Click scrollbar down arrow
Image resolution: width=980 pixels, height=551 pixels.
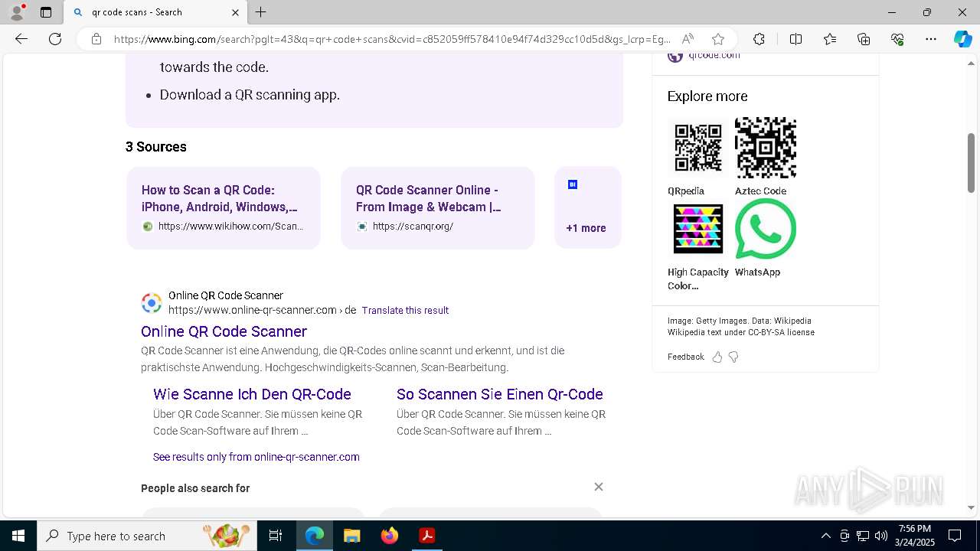click(x=972, y=507)
